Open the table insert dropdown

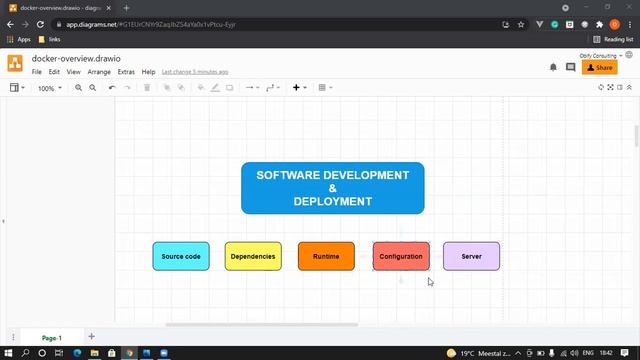325,88
